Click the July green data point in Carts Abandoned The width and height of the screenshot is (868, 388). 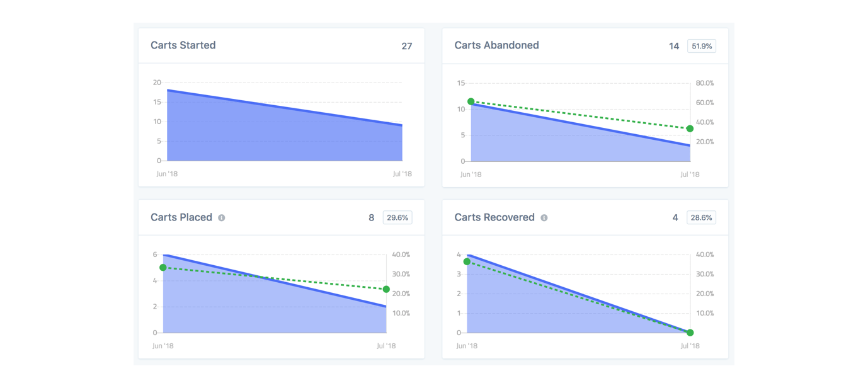[690, 128]
